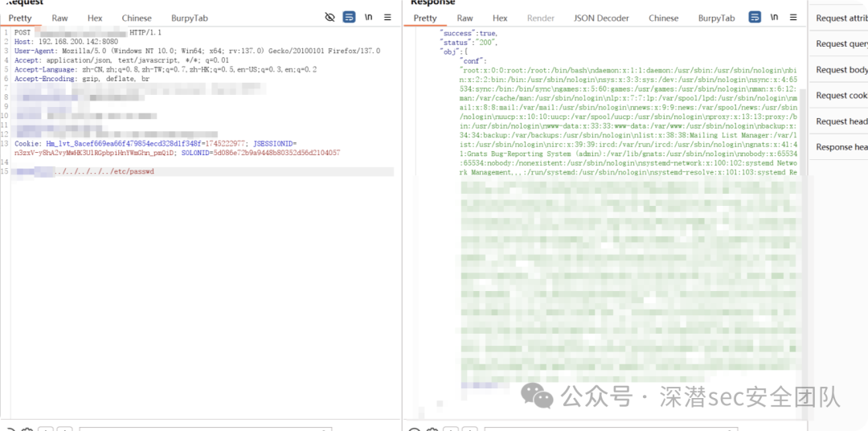Click the ../../../../../etc/passwd payload line
The height and width of the screenshot is (431, 868).
(x=104, y=172)
